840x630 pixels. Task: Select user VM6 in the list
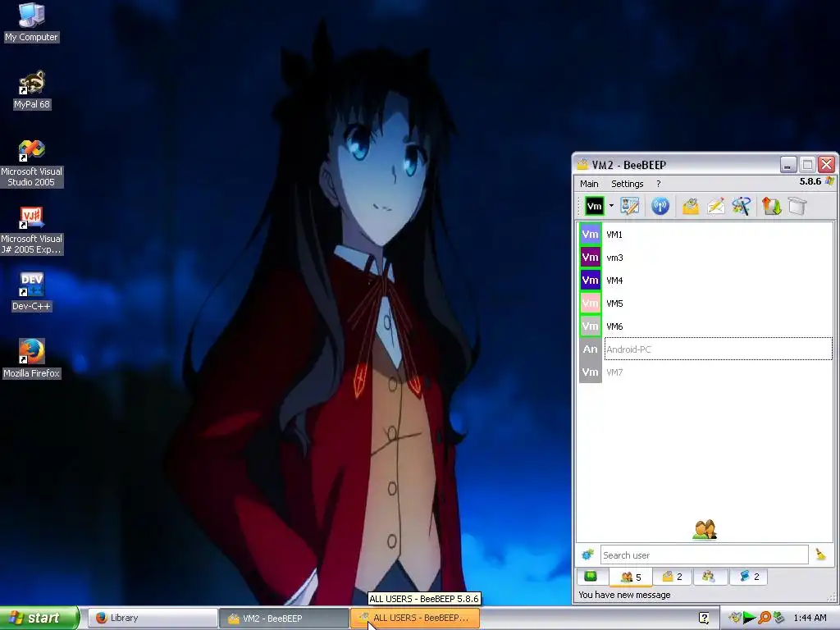pos(706,326)
